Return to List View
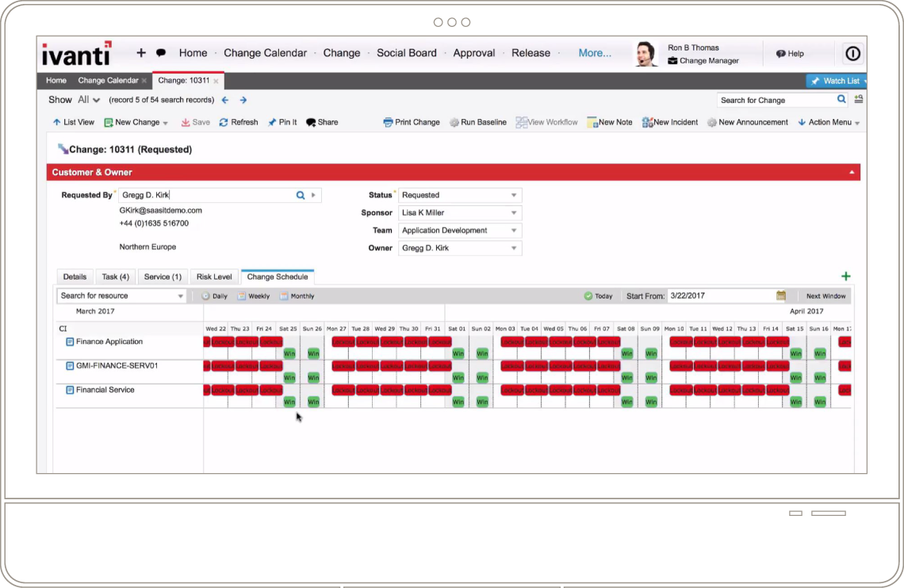The width and height of the screenshot is (904, 588). pyautogui.click(x=73, y=122)
